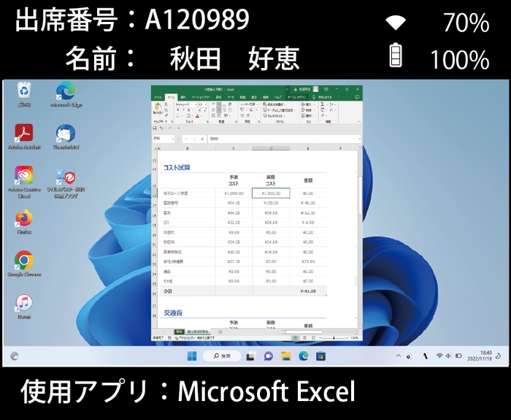Open the font size dropdown

pos(206,104)
